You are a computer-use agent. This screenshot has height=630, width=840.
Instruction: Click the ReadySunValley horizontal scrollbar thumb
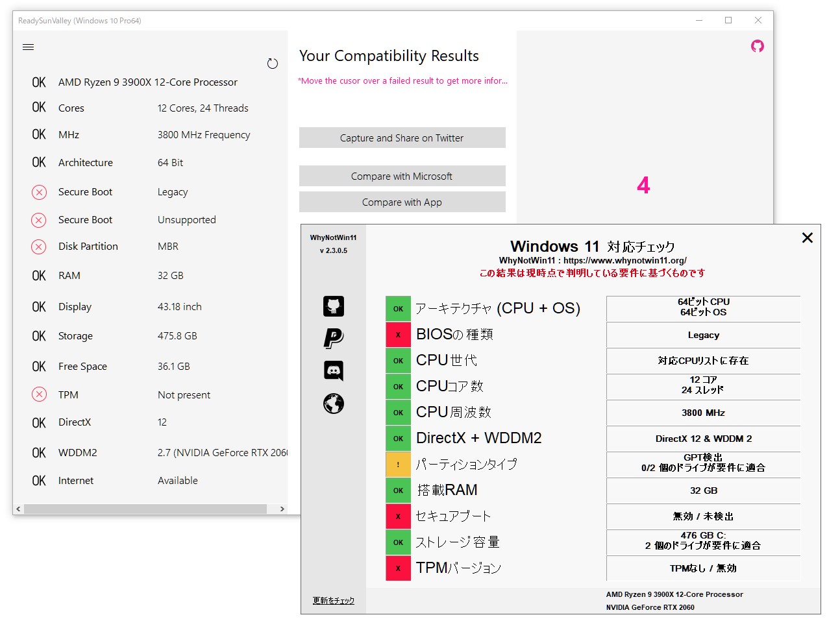pos(145,509)
